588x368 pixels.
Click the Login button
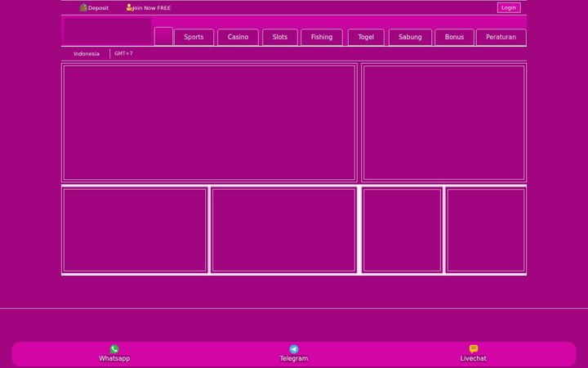[x=509, y=7]
